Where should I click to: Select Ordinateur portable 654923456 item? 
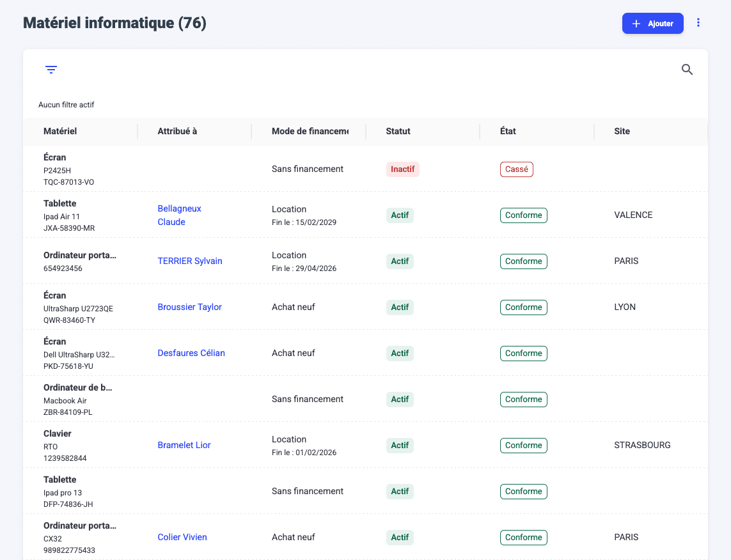[x=80, y=261]
